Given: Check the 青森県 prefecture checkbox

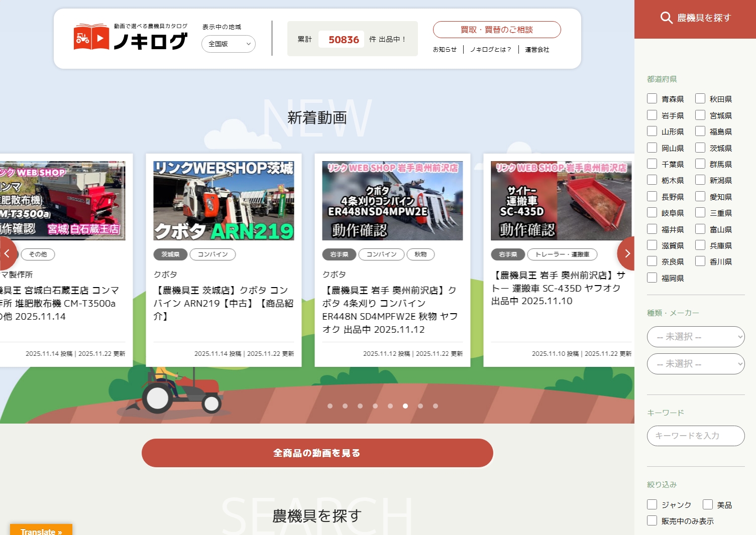Looking at the screenshot, I should point(652,98).
